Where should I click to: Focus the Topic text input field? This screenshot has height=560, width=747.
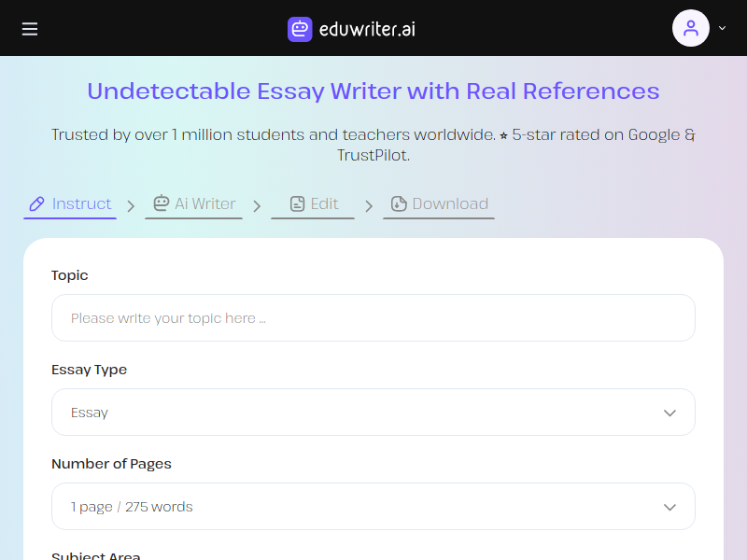pyautogui.click(x=373, y=318)
